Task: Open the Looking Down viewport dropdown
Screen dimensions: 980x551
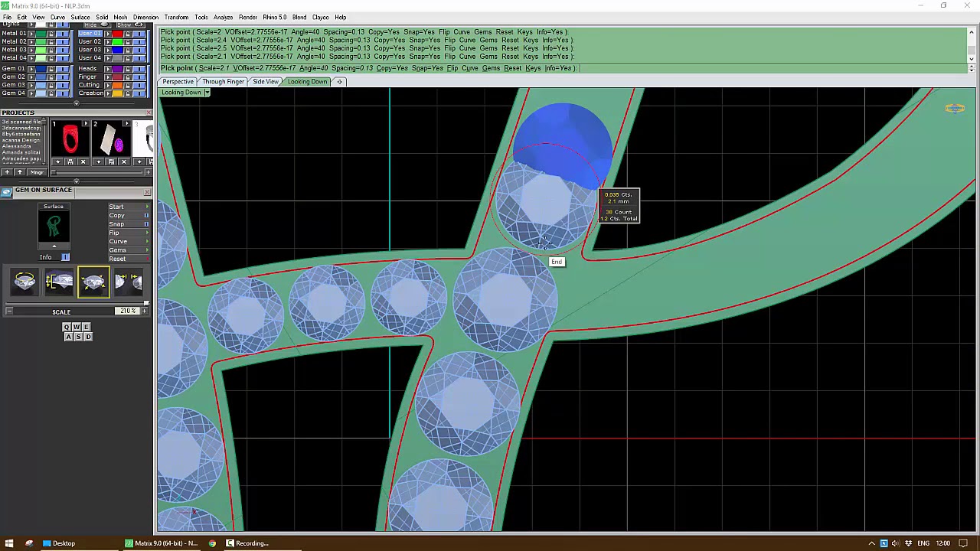Action: pos(207,93)
